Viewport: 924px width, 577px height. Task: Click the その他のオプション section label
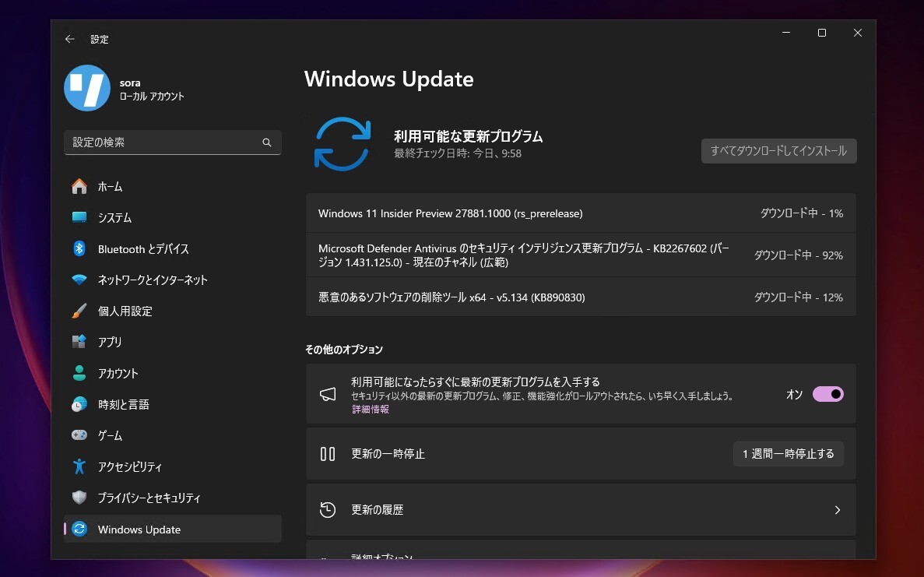(344, 350)
